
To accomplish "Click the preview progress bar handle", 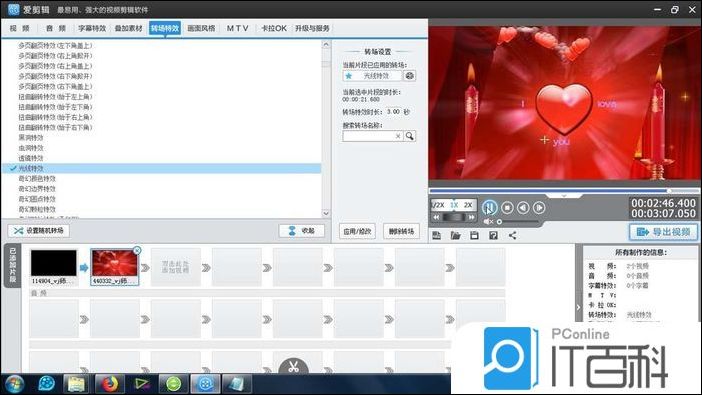I will tap(669, 191).
